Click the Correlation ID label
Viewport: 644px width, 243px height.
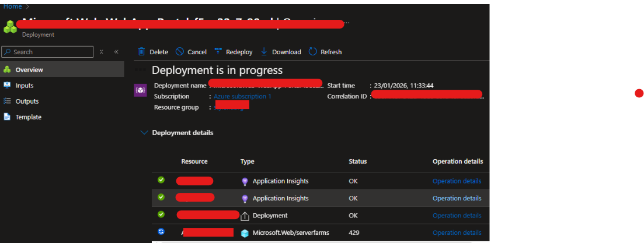pyautogui.click(x=347, y=97)
